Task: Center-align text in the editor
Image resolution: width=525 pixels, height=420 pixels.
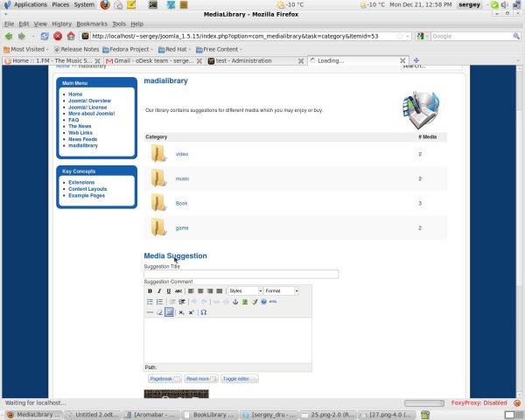Action: [x=200, y=291]
